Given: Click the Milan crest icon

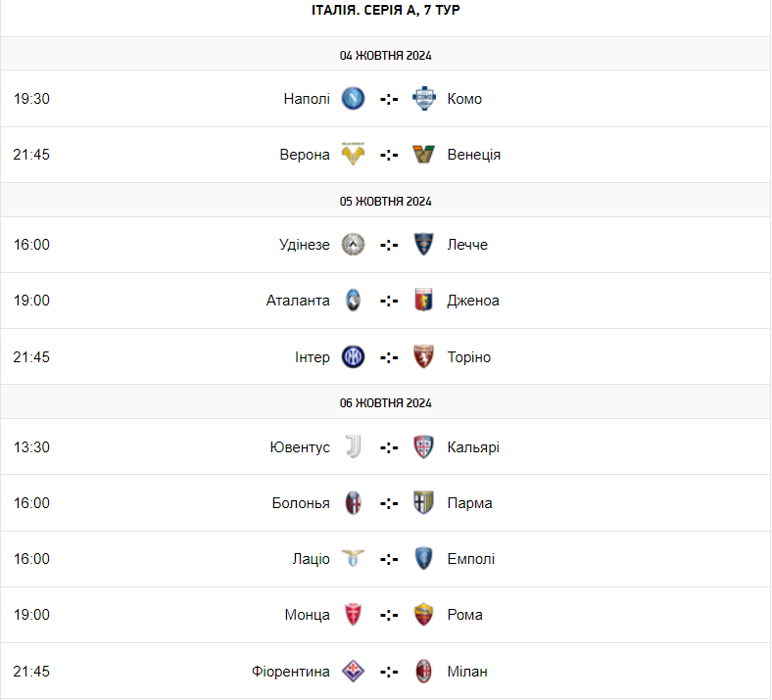Looking at the screenshot, I should tap(423, 672).
